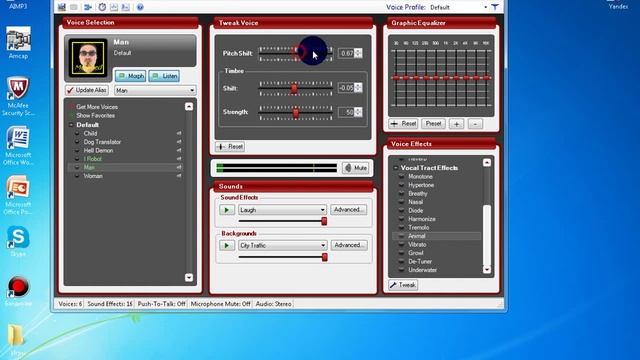Click the Pitch Shift value stepper
The height and width of the screenshot is (360, 640).
coord(358,53)
